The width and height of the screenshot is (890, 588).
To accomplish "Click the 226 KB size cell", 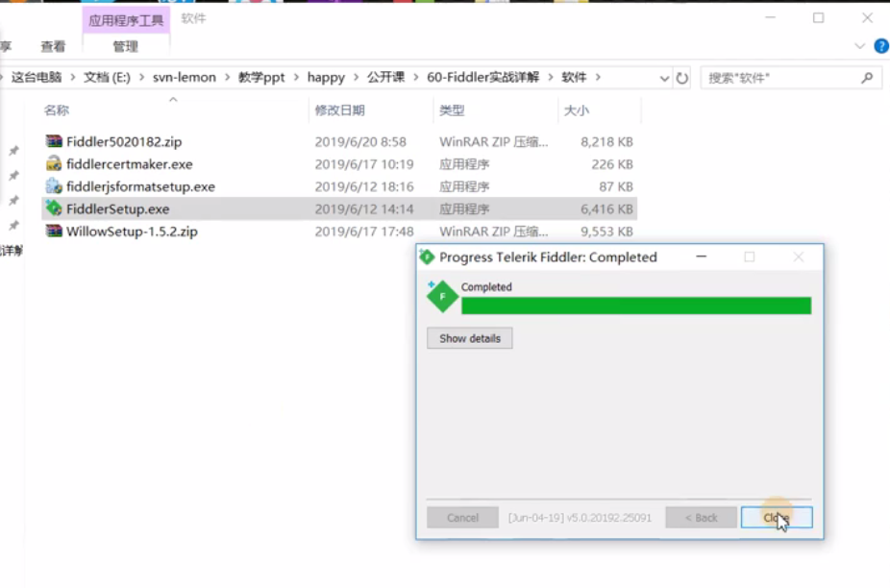I will (x=612, y=164).
